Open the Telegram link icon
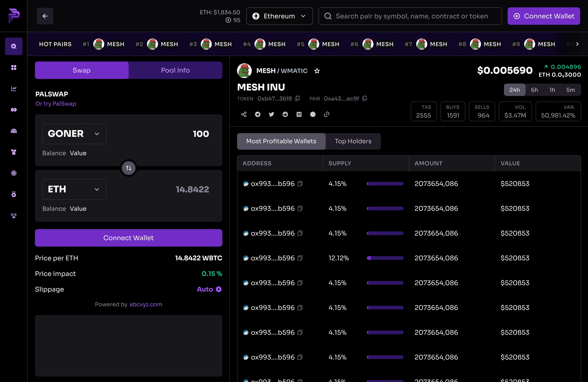Image resolution: width=588 pixels, height=382 pixels. point(258,114)
